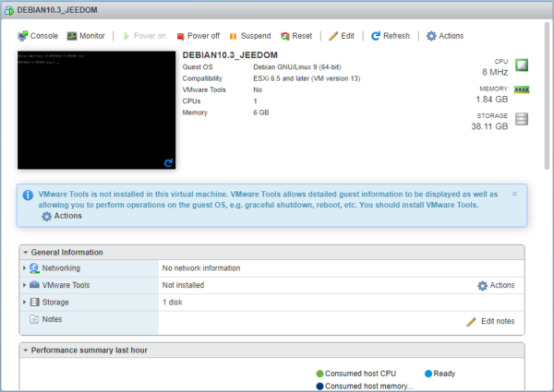Click Edit notes
The width and height of the screenshot is (554, 392).
[x=490, y=321]
